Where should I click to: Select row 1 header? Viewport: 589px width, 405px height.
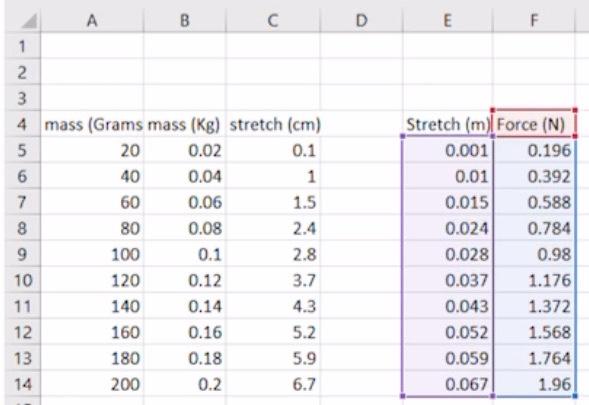pyautogui.click(x=22, y=46)
